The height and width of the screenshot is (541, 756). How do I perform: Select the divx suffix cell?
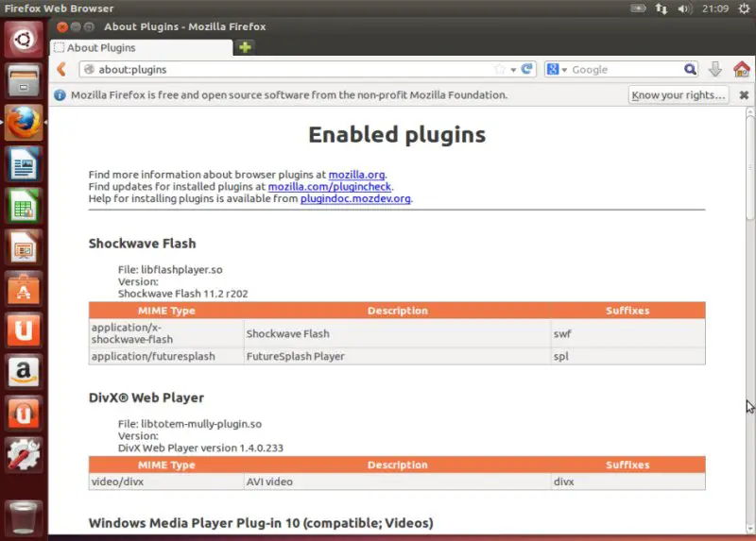coord(627,482)
